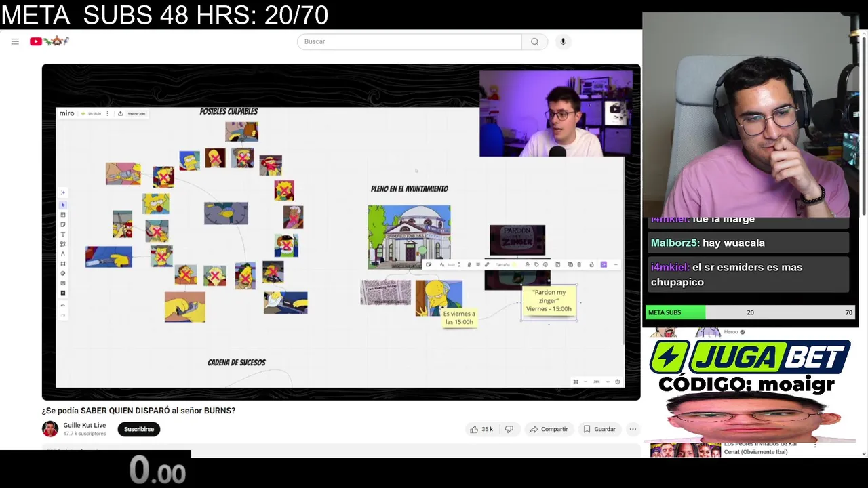Open the Miro board options vertical dots

[x=107, y=113]
